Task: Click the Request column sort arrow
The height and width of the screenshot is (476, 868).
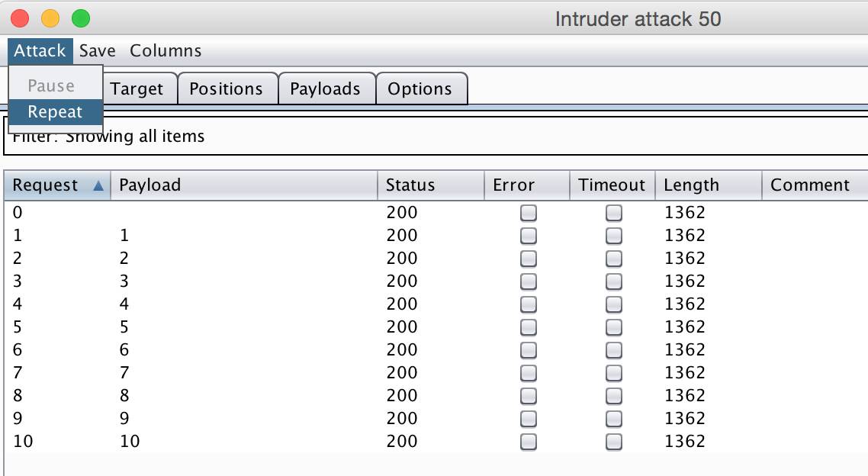Action: click(x=98, y=185)
